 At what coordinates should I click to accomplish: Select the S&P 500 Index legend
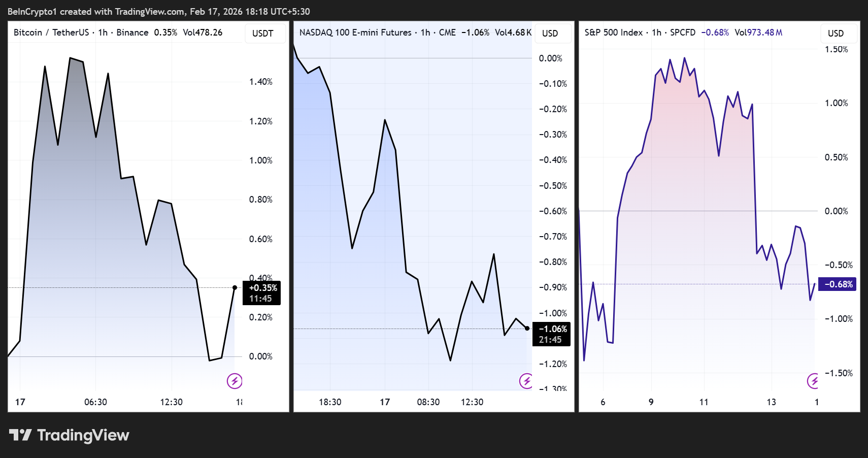click(615, 32)
